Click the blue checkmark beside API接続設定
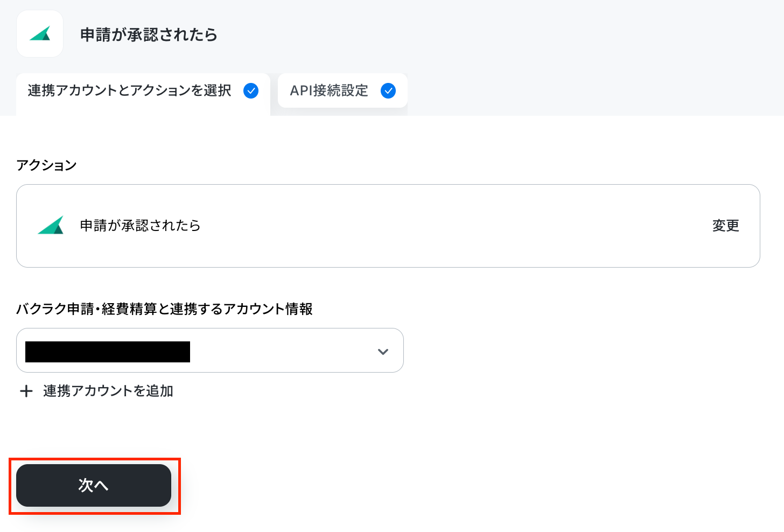Viewport: 784px width, 532px height. coord(388,90)
